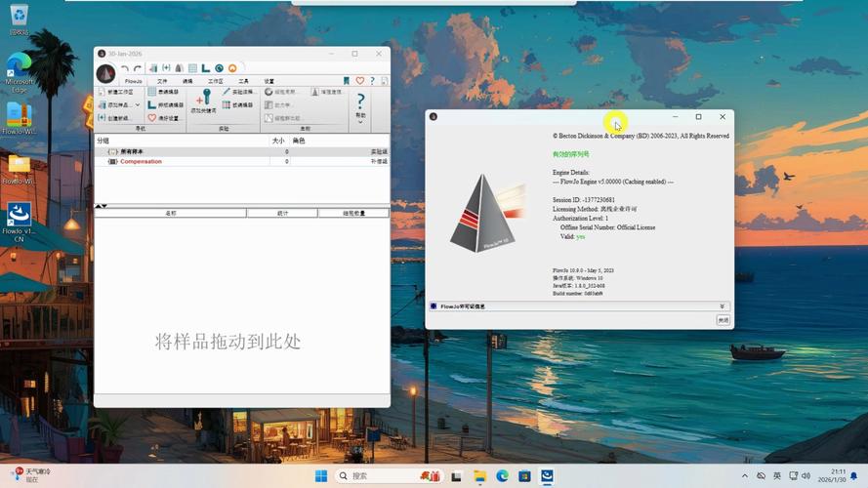Click create group [+] icon in quick-access bar
This screenshot has width=868, height=488.
[x=166, y=68]
